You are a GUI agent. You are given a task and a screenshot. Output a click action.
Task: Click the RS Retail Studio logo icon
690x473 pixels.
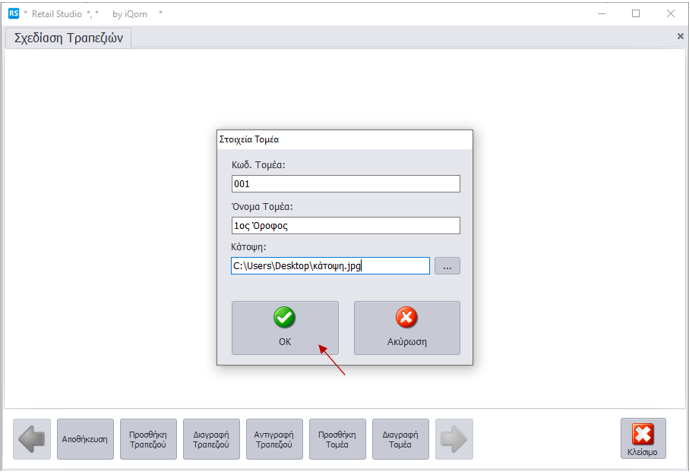(13, 14)
